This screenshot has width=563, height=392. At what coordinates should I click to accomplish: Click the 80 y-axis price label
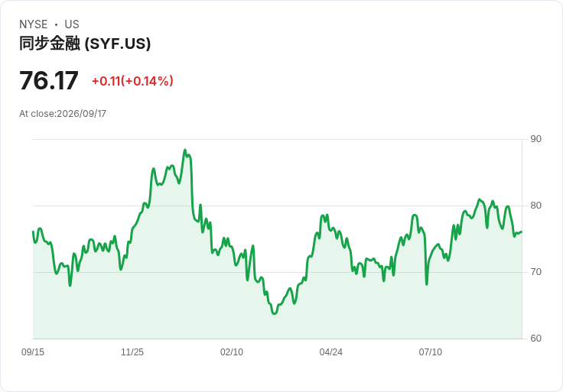(x=535, y=206)
